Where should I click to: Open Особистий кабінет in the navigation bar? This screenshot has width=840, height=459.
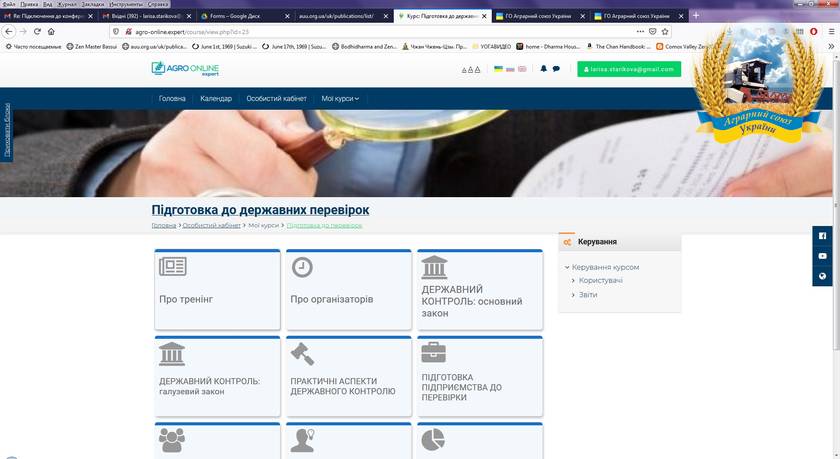(x=276, y=99)
